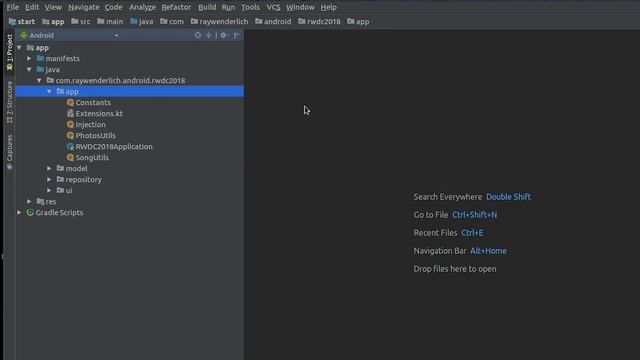Collapse the root app module node
Screen dimensions: 640x360
coord(19,48)
